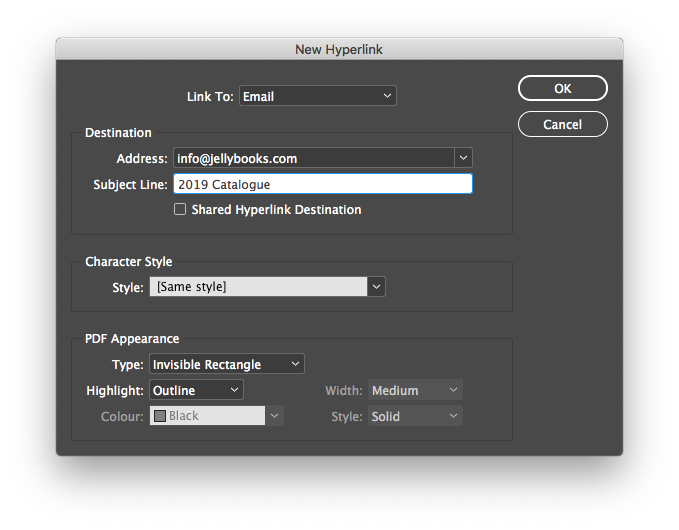The width and height of the screenshot is (679, 530).
Task: Click the black colour swatch
Action: tap(159, 416)
